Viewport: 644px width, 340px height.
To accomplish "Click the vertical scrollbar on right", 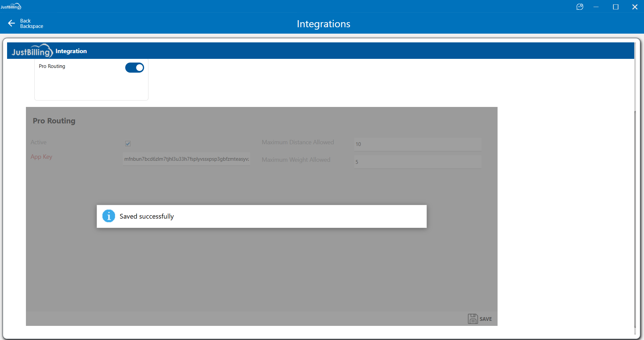I will coord(635,219).
